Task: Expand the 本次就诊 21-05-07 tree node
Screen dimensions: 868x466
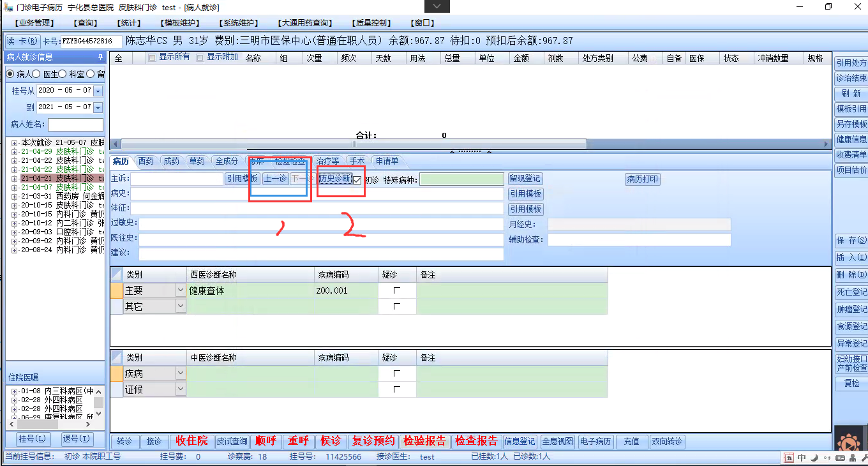Action: (x=14, y=142)
